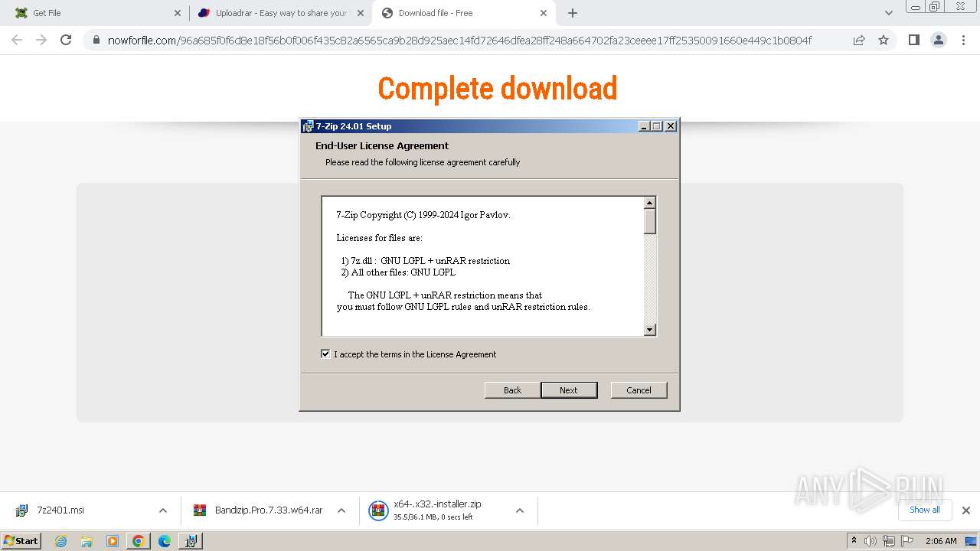This screenshot has width=980, height=551.
Task: Open network status tray icon
Action: coord(888,541)
